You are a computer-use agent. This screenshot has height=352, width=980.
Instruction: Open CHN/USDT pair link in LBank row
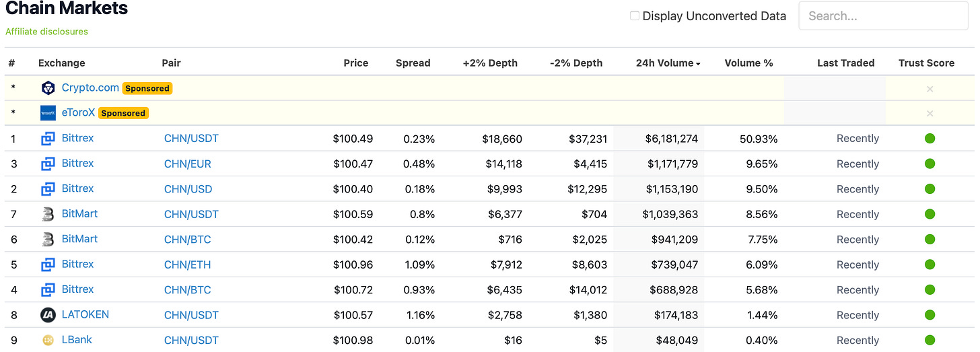pos(191,341)
